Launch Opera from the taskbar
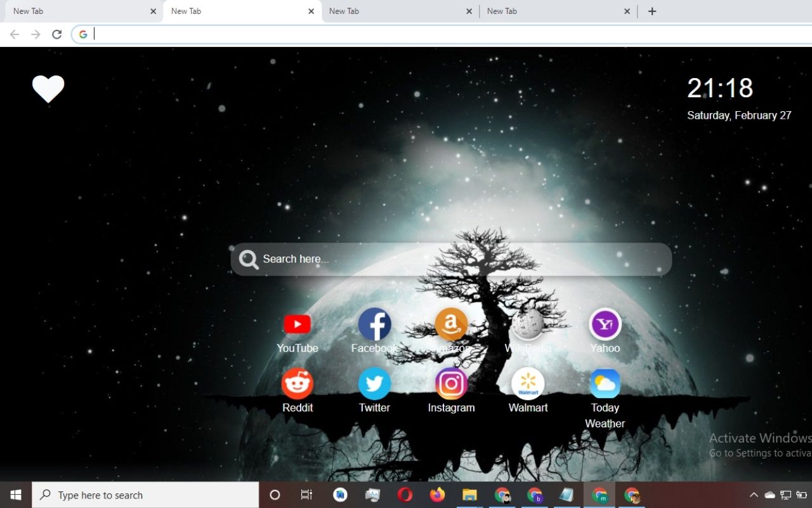This screenshot has width=812, height=508. tap(405, 495)
